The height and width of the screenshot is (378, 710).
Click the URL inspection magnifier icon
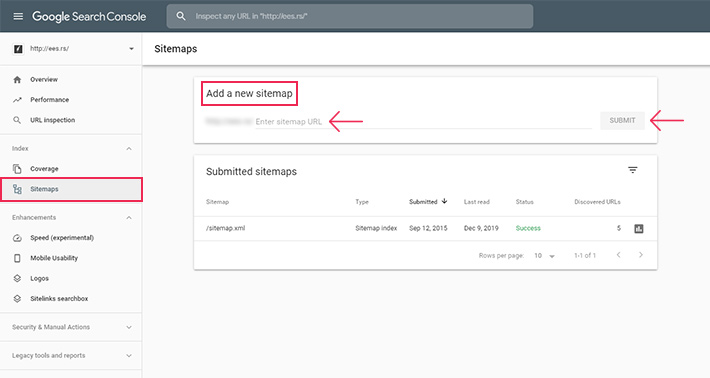[x=17, y=120]
